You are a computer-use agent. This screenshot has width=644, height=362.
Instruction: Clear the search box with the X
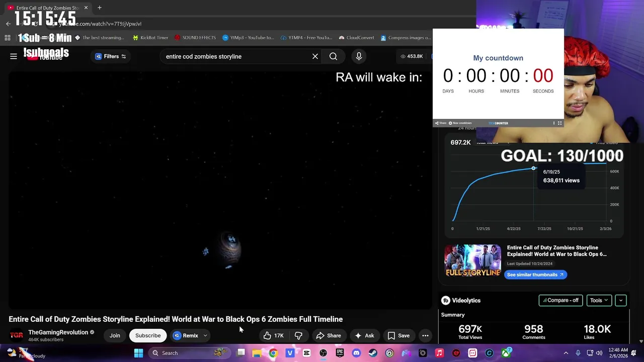point(315,56)
